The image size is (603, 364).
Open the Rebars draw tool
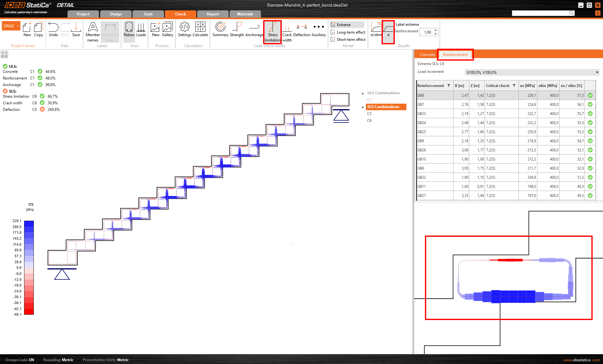point(129,30)
